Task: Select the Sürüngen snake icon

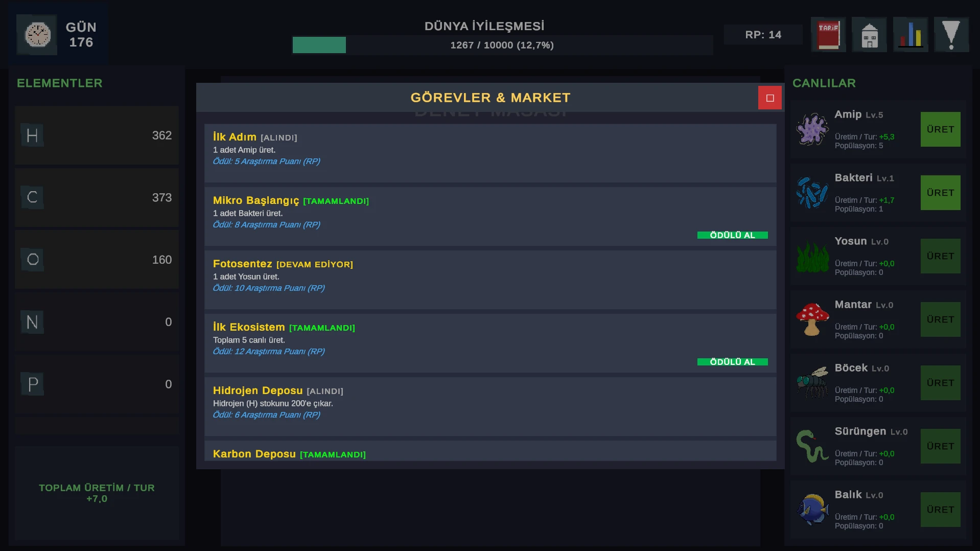Action: pos(812,446)
